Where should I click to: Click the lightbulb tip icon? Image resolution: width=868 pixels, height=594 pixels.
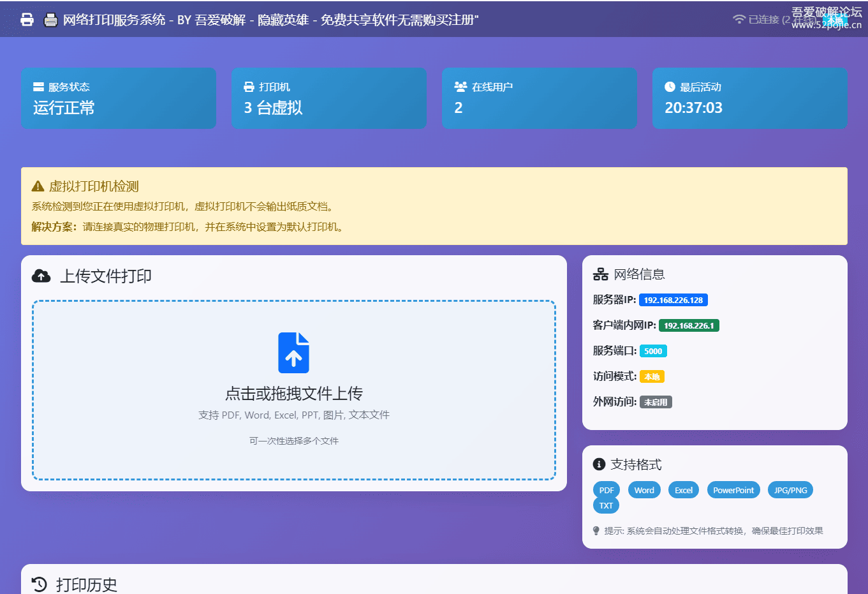pyautogui.click(x=596, y=531)
